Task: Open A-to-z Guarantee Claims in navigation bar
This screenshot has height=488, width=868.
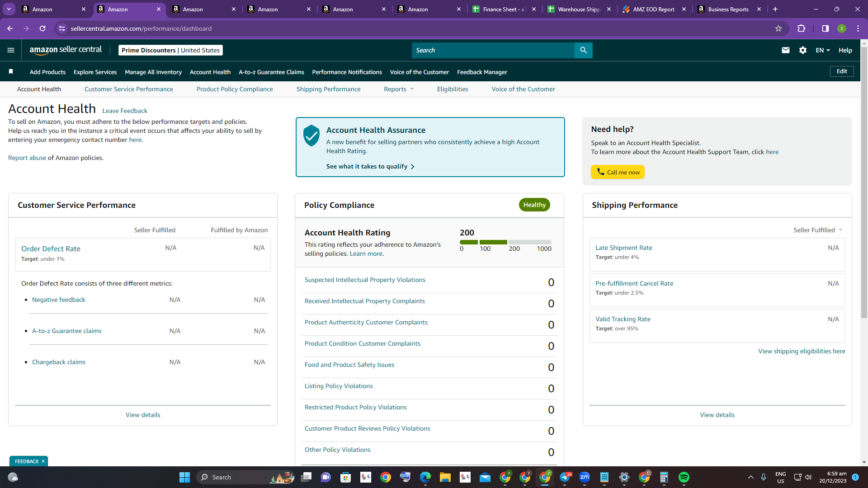Action: point(271,72)
